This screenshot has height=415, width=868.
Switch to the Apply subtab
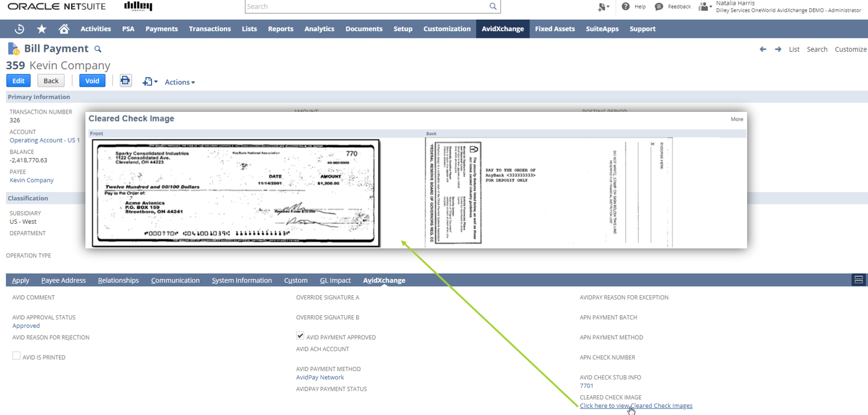[20, 280]
